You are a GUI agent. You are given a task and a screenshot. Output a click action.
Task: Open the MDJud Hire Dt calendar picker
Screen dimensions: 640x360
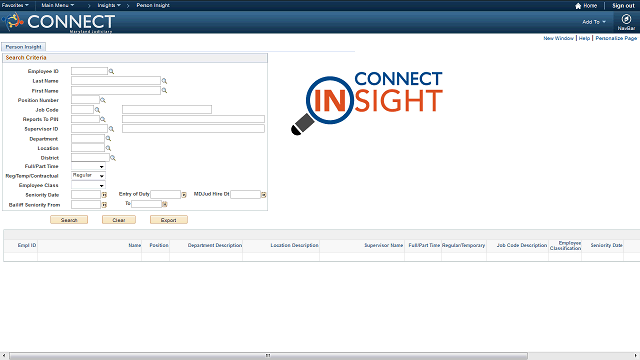click(x=264, y=195)
